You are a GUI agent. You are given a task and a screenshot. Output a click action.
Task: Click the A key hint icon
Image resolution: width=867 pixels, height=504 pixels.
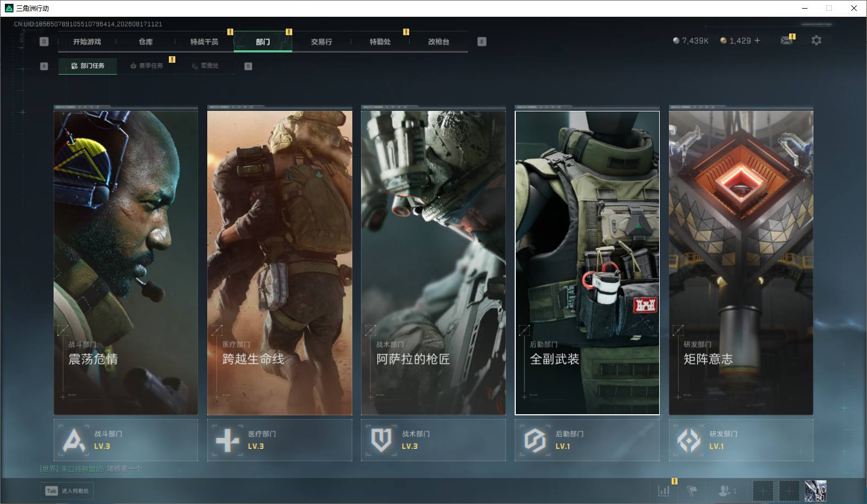[x=44, y=66]
